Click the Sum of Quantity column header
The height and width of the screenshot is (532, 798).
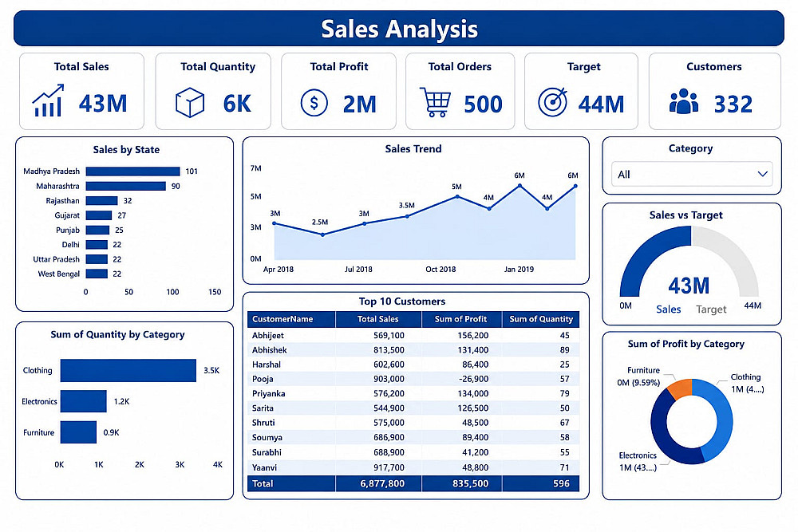(x=540, y=319)
